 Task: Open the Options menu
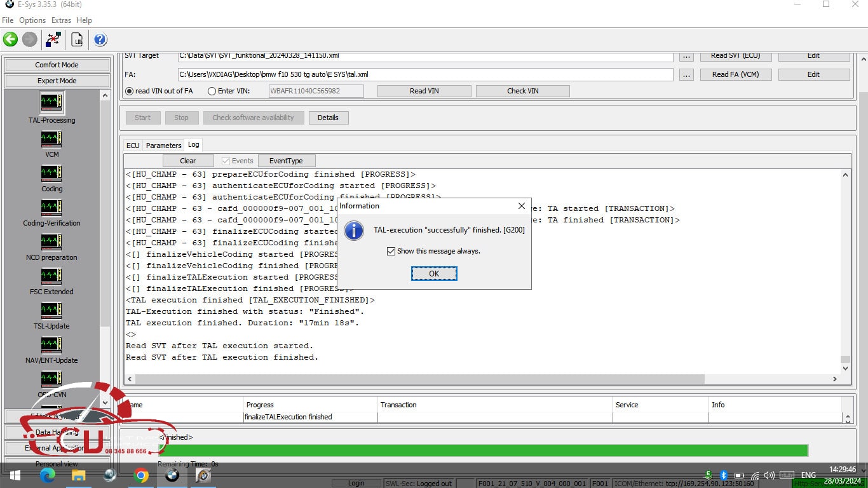tap(32, 20)
